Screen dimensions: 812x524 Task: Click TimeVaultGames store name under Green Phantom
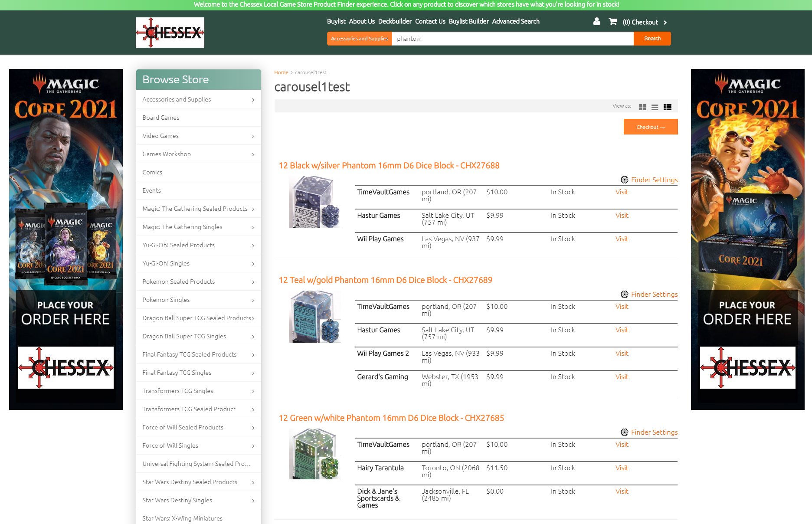pyautogui.click(x=383, y=444)
